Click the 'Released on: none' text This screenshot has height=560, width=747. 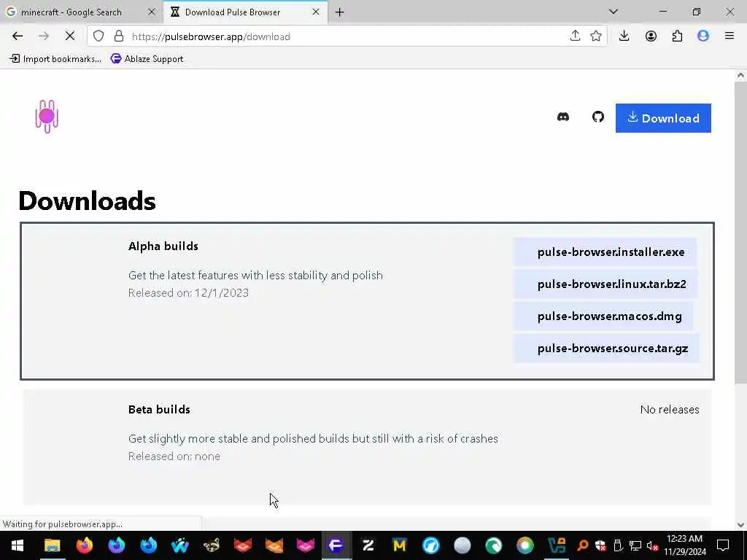point(174,456)
